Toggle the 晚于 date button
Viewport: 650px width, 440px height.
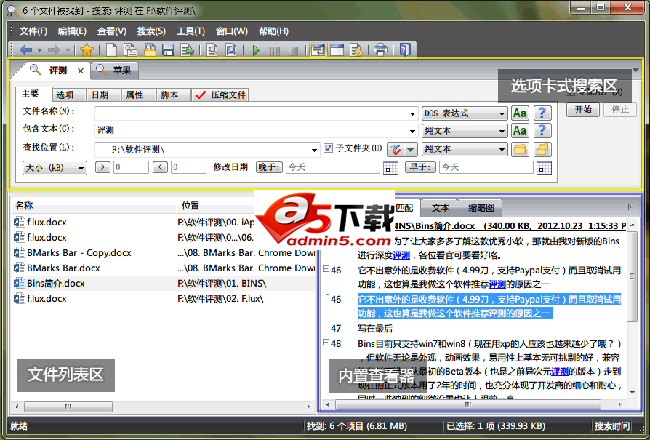pos(269,167)
